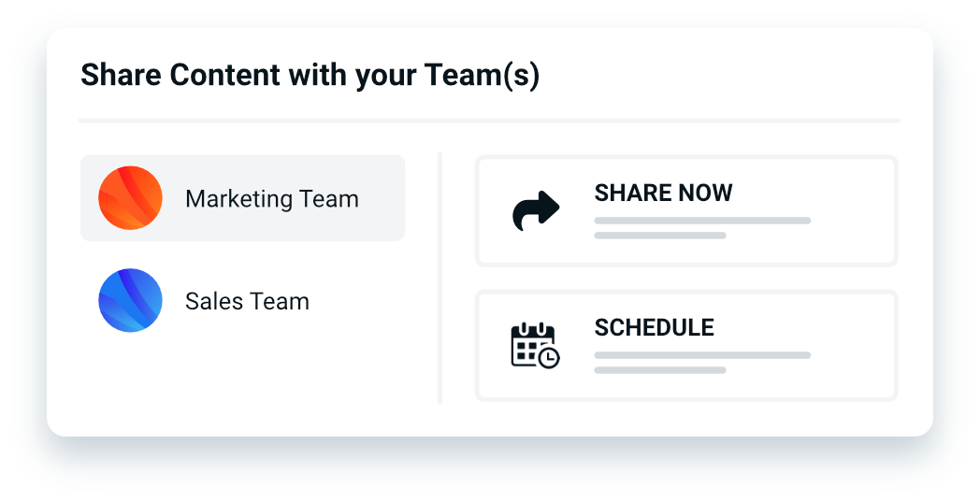Click the SCHEDULE heading text
Viewport: 980px width, 502px height.
point(654,327)
